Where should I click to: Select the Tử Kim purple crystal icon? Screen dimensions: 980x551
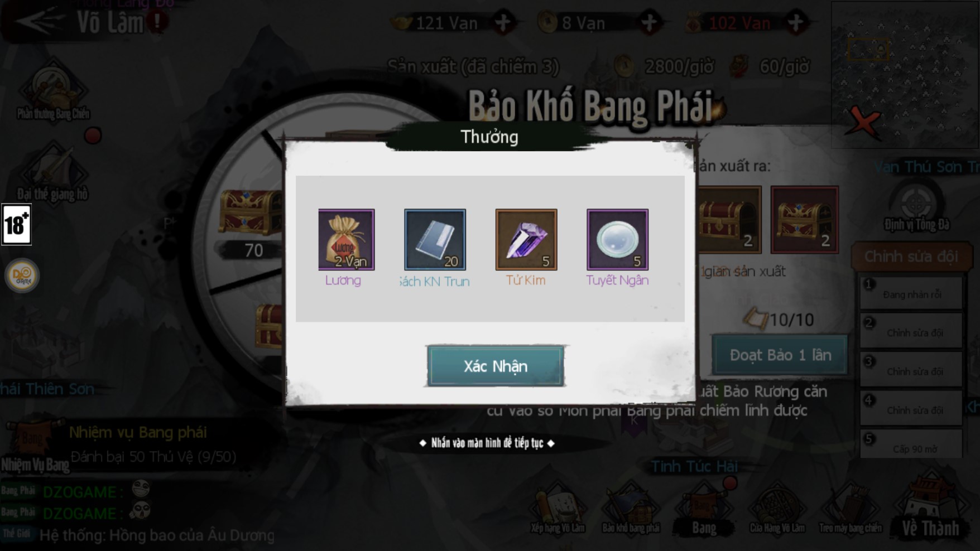[x=526, y=240]
